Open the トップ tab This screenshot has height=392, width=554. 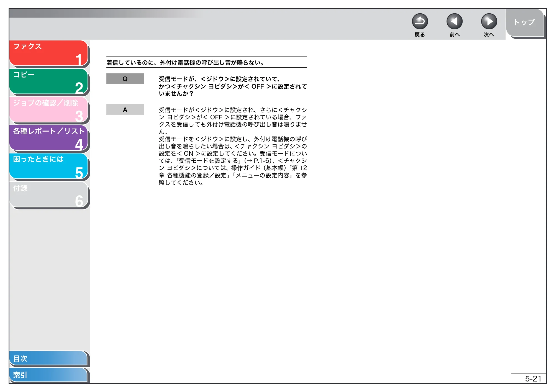coord(525,23)
